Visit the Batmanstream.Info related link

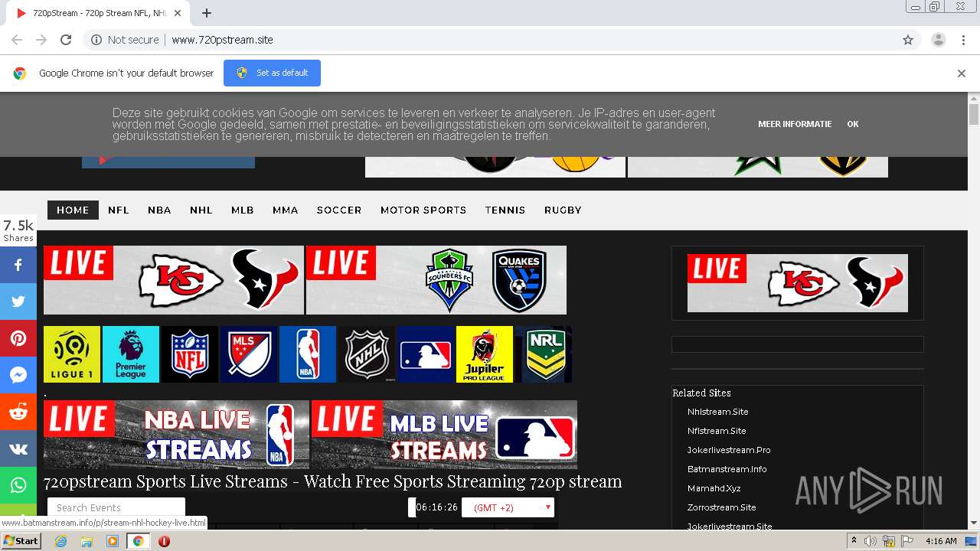click(727, 469)
